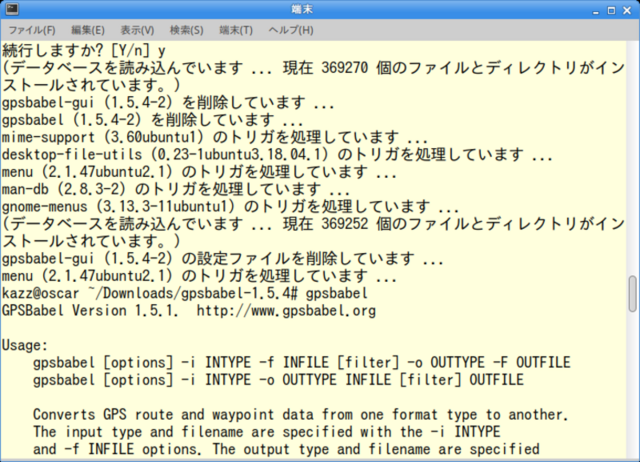Image resolution: width=640 pixels, height=462 pixels.
Task: Click the 端末 window title text
Action: [302, 9]
